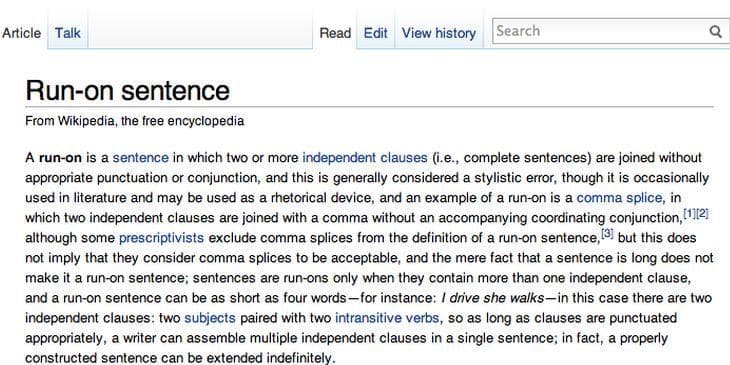Click "From Wikipedia, the free encyclopedia" tagline
730x365 pixels.
click(x=135, y=122)
